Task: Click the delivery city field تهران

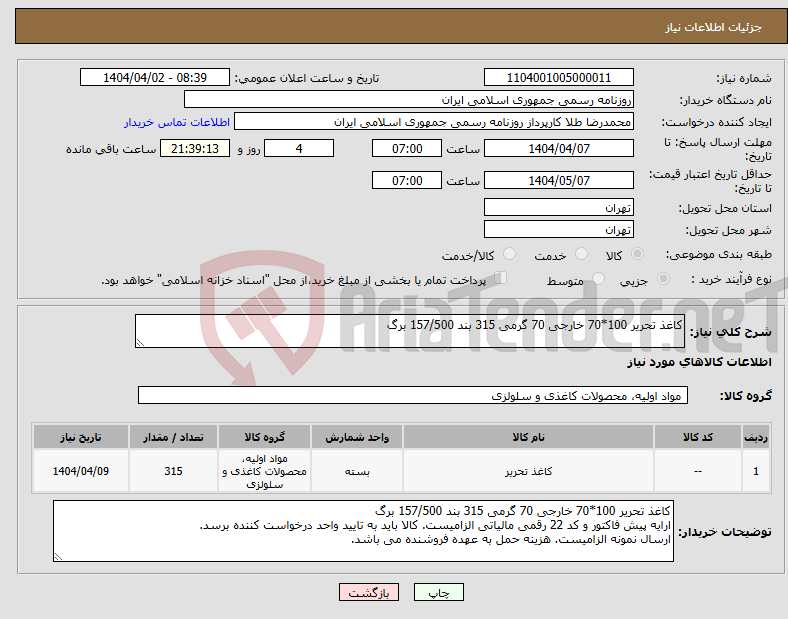Action: (558, 229)
